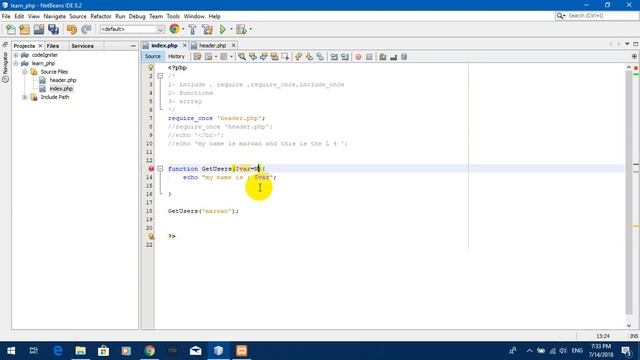Click the Search (Ctrl+I) field

pyautogui.click(x=597, y=16)
